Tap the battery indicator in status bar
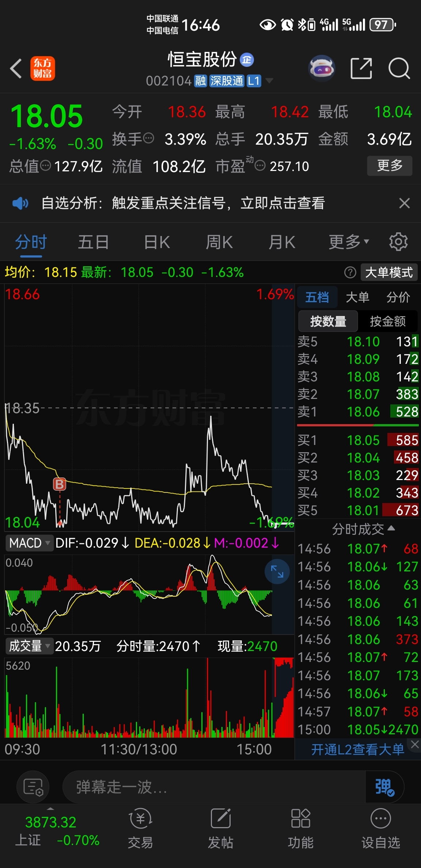Screen dimensions: 421x868 (x=383, y=25)
